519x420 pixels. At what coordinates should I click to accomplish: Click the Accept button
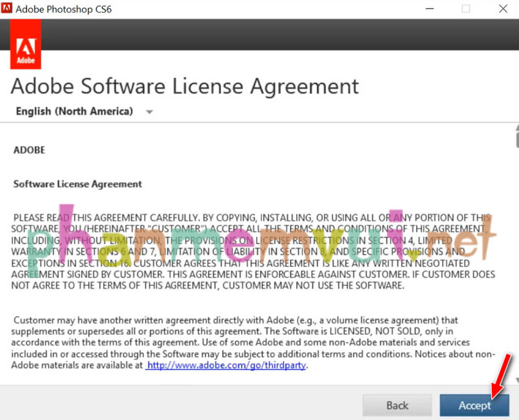(474, 405)
